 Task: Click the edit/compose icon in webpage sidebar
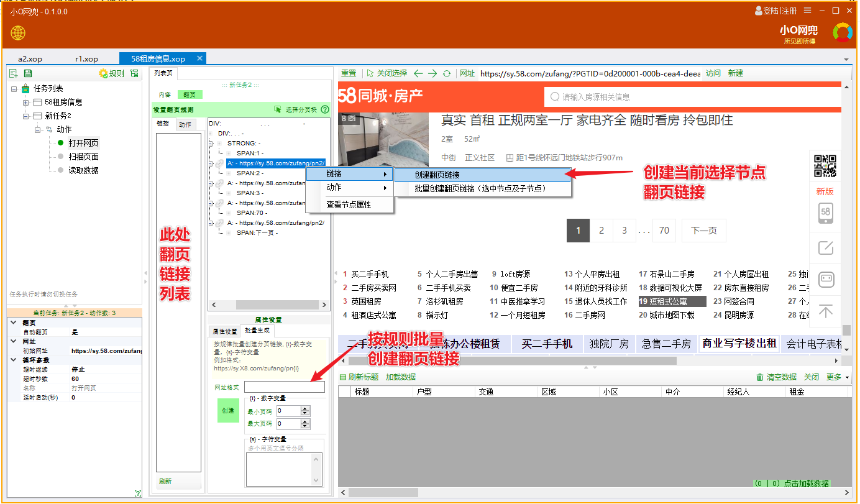pos(825,247)
